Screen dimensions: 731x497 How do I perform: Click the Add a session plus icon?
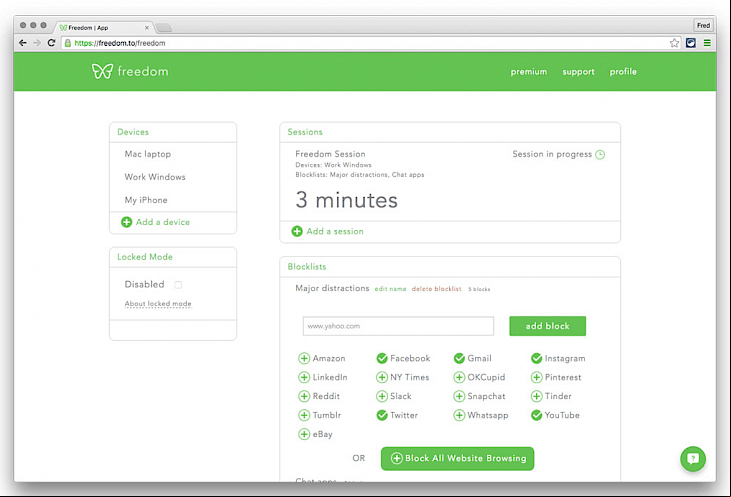[297, 231]
